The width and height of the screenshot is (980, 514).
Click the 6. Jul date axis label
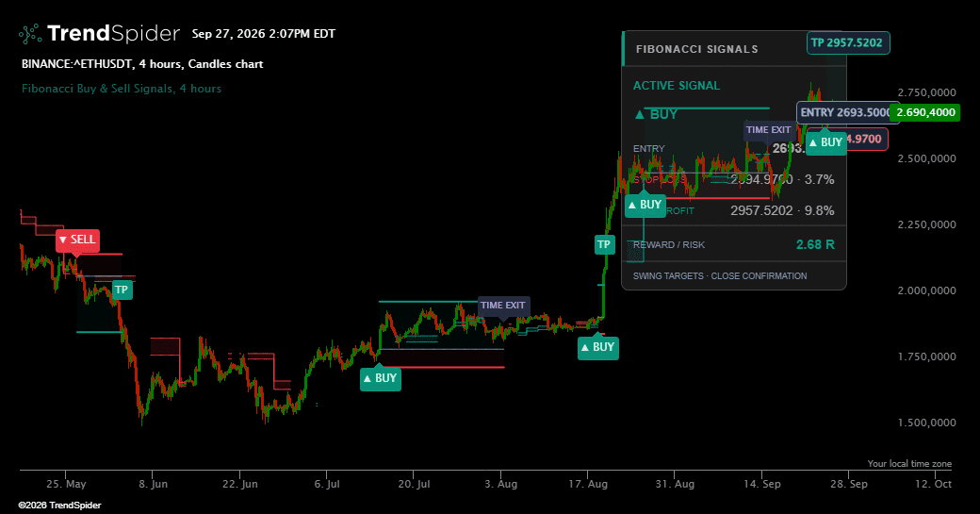(327, 484)
